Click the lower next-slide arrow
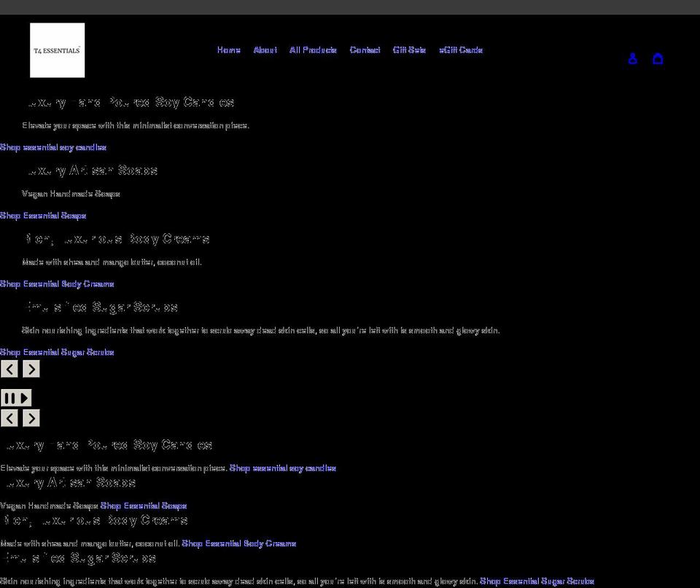Image resolution: width=700 pixels, height=588 pixels. (31, 418)
